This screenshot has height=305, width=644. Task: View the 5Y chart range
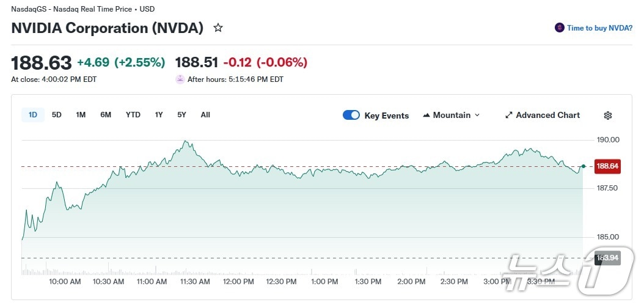[x=181, y=115]
